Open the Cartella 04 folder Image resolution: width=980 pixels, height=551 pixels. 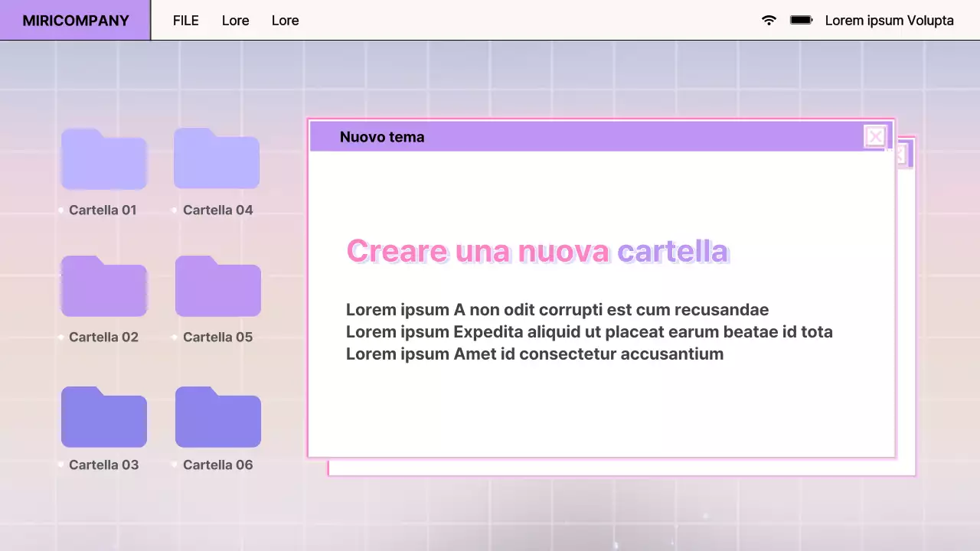point(217,158)
